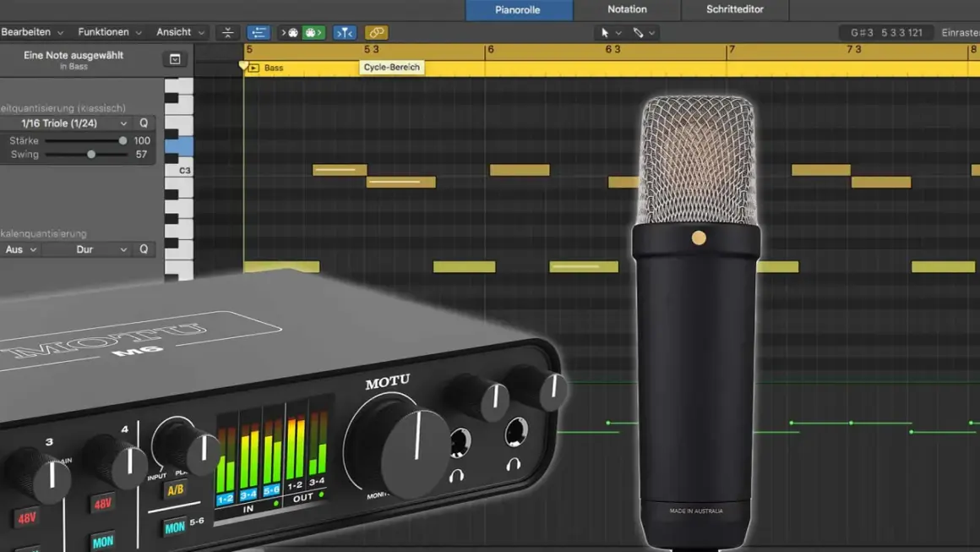Viewport: 980px width, 552px height.
Task: Open the Aus scale root dropdown
Action: click(x=20, y=249)
